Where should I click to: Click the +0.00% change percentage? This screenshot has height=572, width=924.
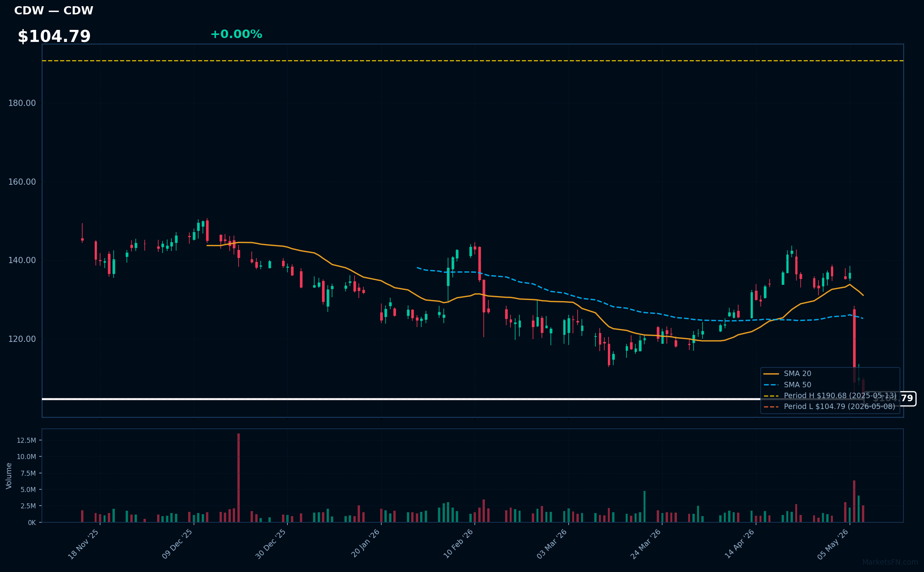click(236, 34)
